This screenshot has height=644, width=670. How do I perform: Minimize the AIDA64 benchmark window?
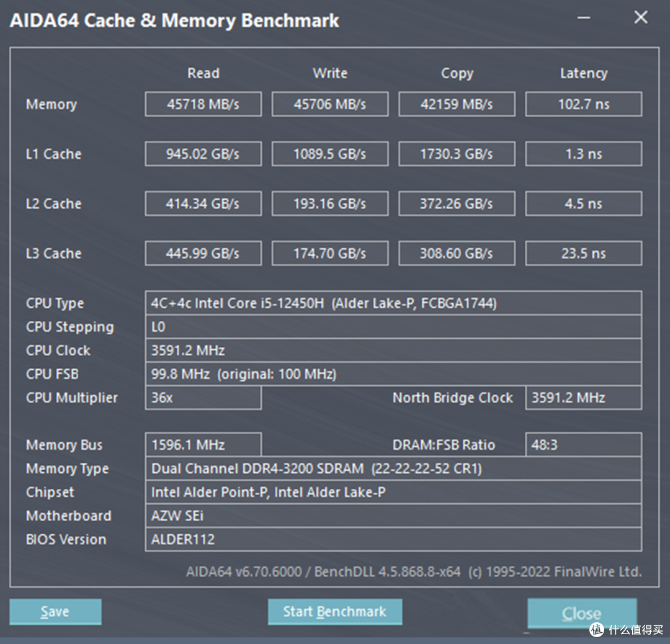pyautogui.click(x=584, y=18)
